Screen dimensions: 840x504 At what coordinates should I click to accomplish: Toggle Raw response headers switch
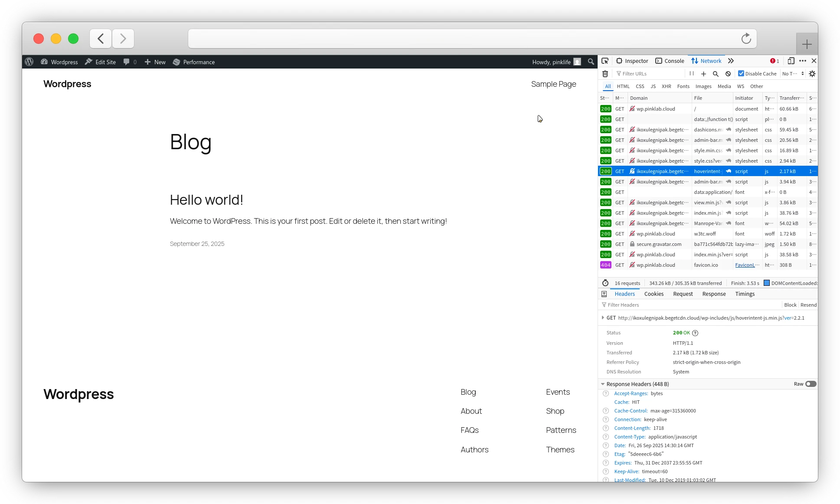(x=811, y=384)
